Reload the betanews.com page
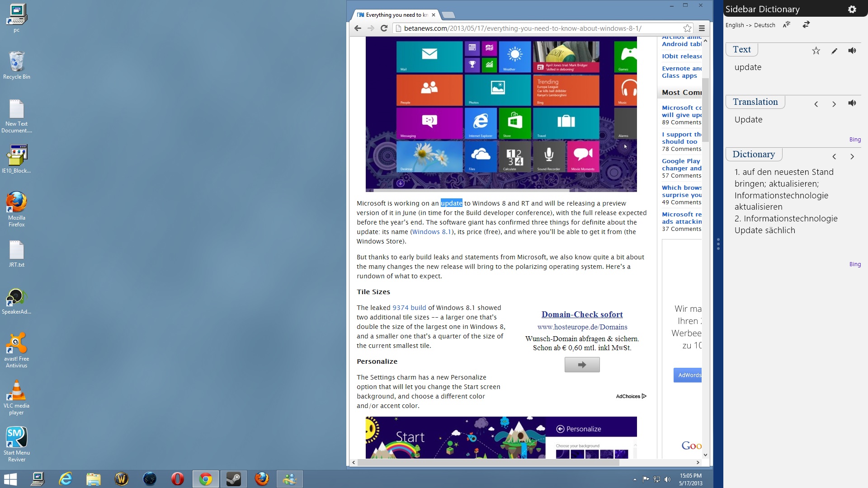Screen dimensions: 868x488 tap(384, 28)
